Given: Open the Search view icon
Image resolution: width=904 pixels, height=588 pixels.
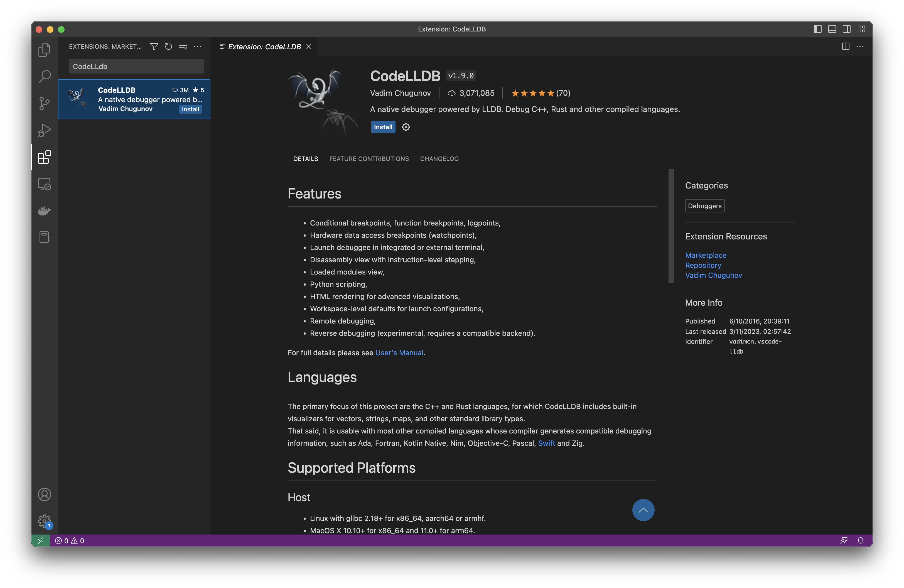Looking at the screenshot, I should click(x=45, y=76).
